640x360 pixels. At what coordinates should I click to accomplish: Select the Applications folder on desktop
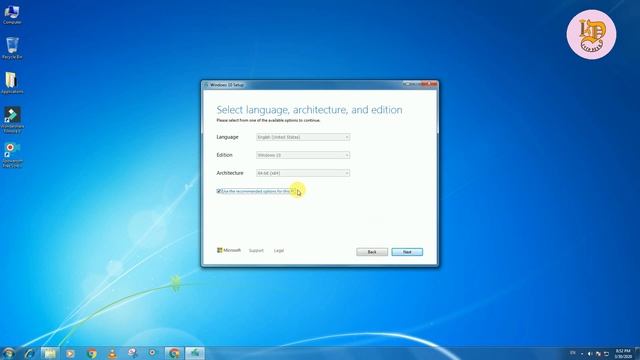point(12,83)
